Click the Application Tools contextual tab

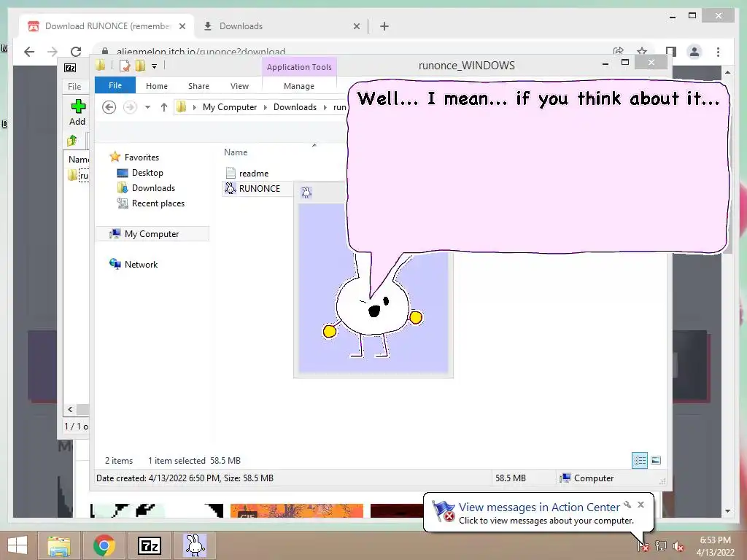point(299,67)
